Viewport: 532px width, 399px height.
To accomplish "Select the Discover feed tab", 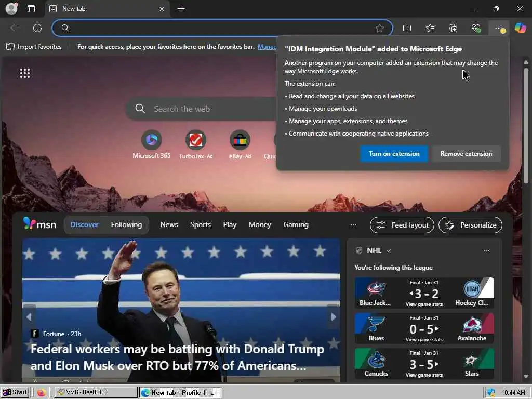I will (84, 224).
